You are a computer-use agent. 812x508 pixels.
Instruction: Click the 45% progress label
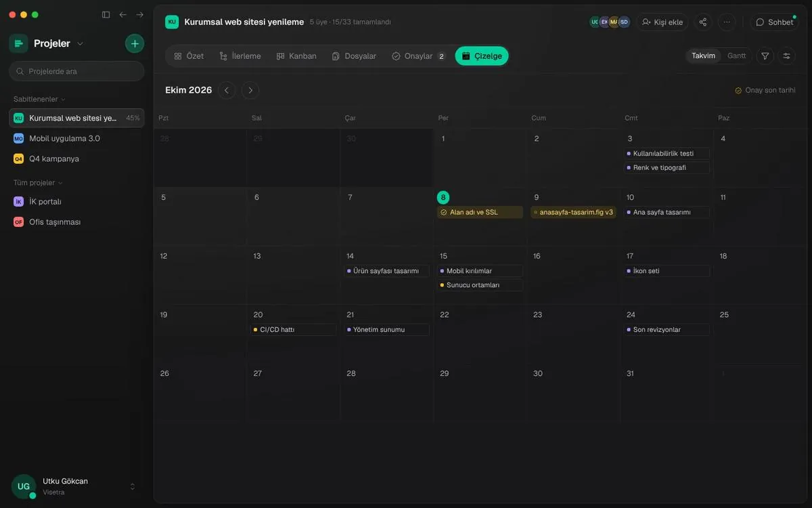point(133,118)
